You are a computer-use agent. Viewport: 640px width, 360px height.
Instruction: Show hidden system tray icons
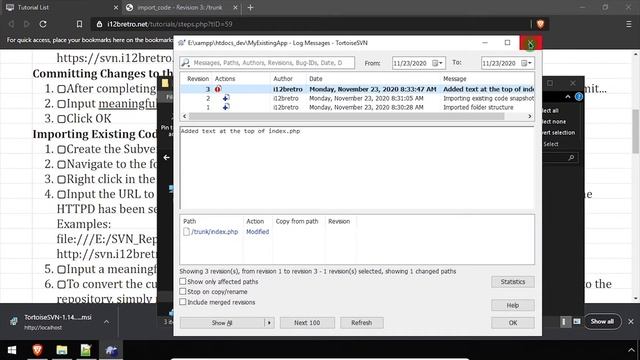point(631,350)
